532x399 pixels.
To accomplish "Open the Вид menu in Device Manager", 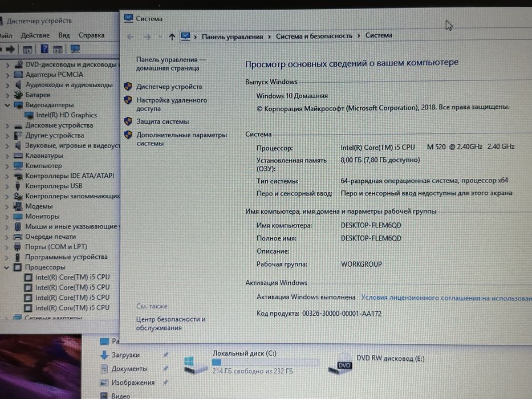I will (64, 35).
